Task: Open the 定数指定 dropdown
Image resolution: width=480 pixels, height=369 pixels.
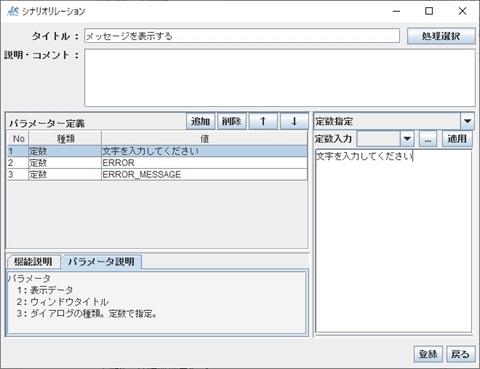Action: tap(467, 121)
